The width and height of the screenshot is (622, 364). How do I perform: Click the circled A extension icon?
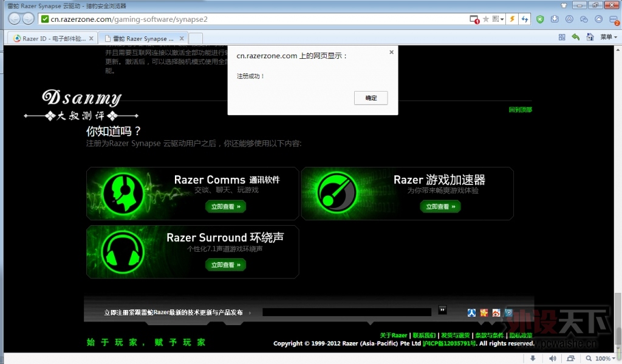pyautogui.click(x=569, y=19)
